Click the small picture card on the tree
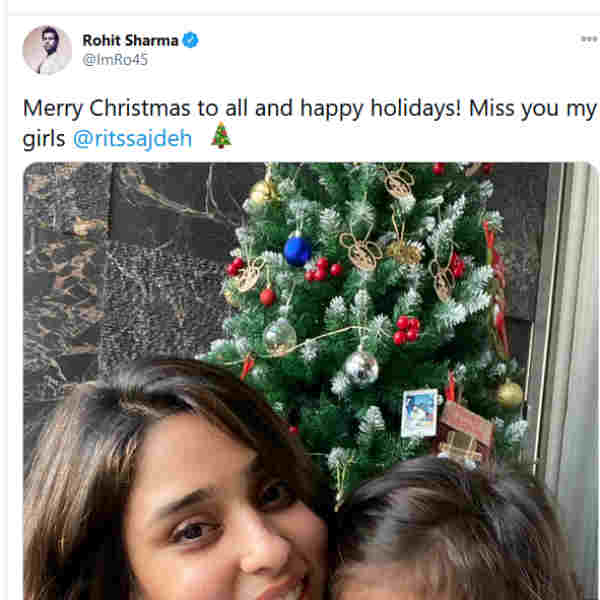The image size is (600, 600). pos(420,413)
